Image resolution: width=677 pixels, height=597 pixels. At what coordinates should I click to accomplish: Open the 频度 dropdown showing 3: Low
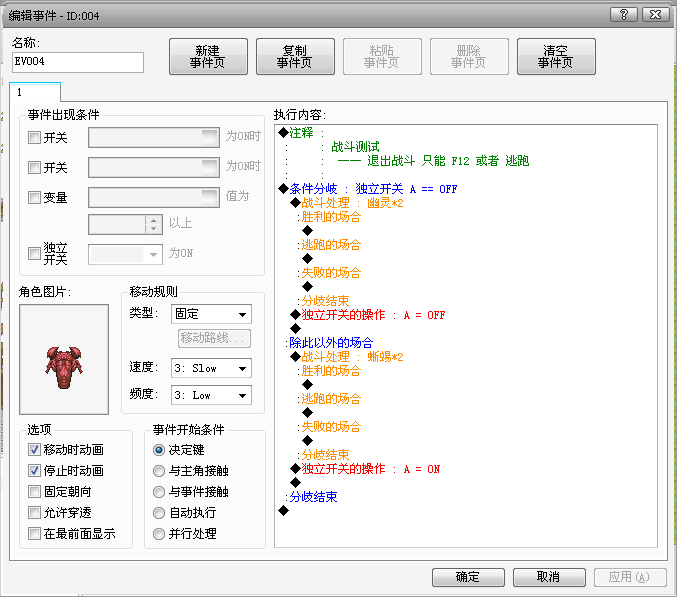tap(211, 395)
